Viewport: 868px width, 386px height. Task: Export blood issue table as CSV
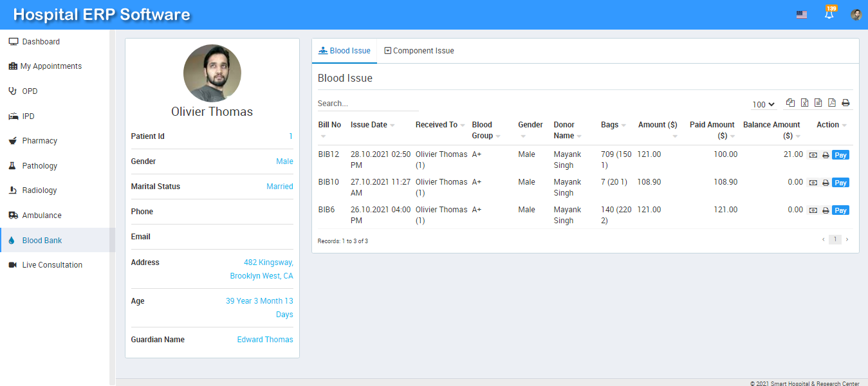818,103
